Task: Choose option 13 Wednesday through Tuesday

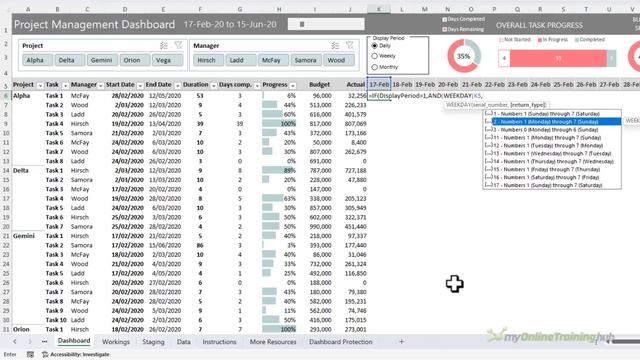Action: coord(552,153)
